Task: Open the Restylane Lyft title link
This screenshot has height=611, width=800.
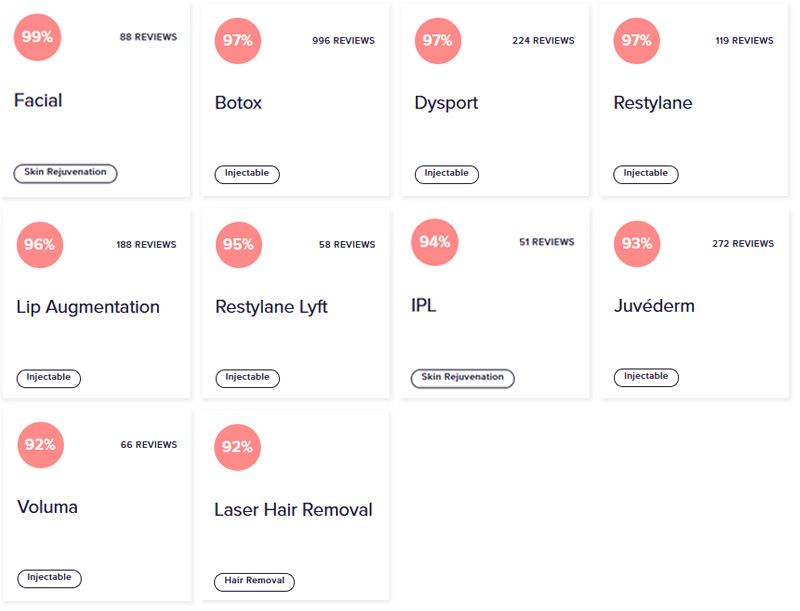Action: pyautogui.click(x=271, y=307)
